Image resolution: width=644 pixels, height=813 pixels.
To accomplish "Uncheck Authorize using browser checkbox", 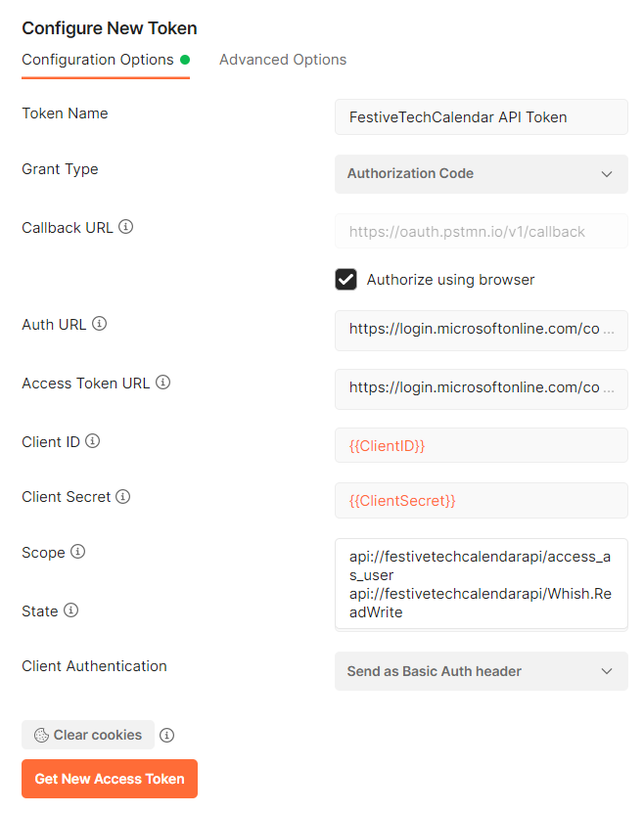I will point(345,280).
